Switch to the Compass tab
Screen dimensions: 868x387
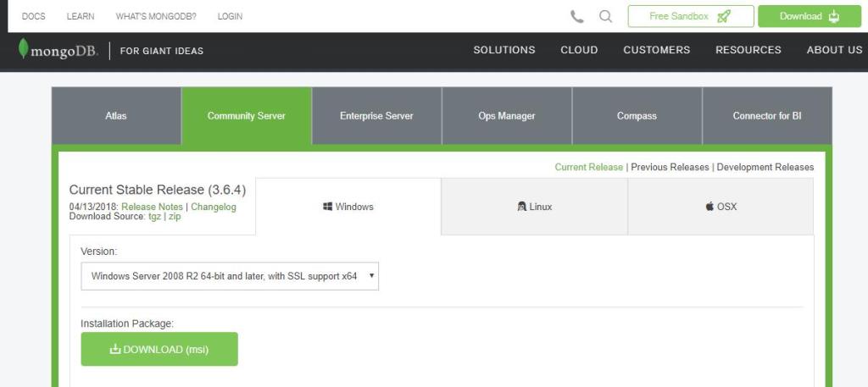tap(637, 115)
